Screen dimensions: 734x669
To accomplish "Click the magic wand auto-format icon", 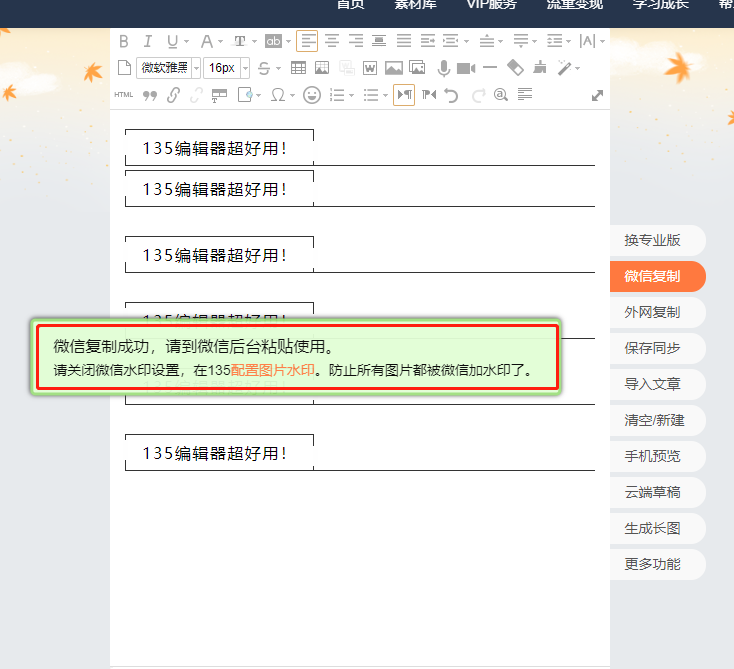I will click(x=564, y=68).
